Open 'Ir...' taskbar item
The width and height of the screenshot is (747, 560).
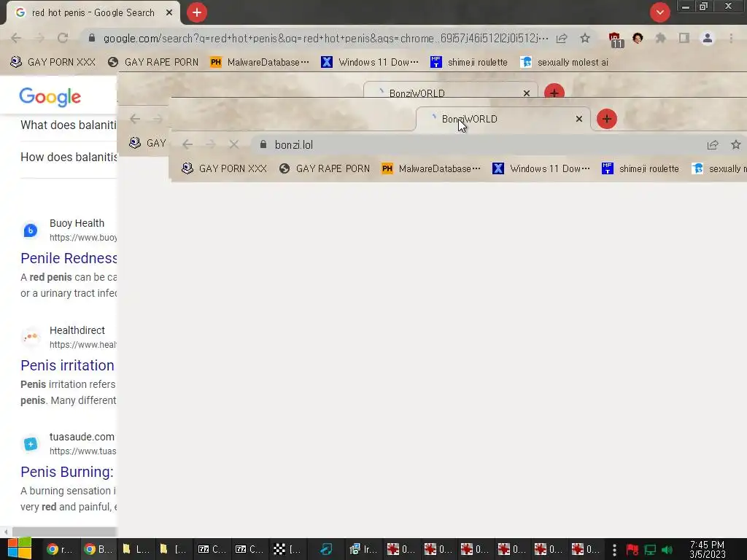click(x=363, y=550)
